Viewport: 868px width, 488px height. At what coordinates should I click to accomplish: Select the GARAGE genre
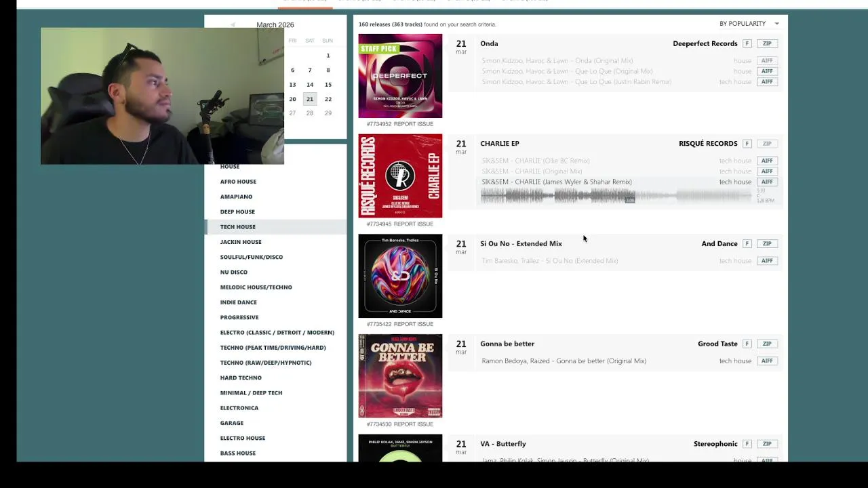pos(232,423)
